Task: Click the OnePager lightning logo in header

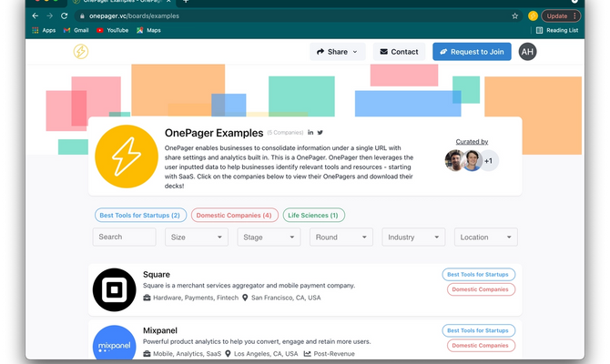Action: [x=81, y=51]
